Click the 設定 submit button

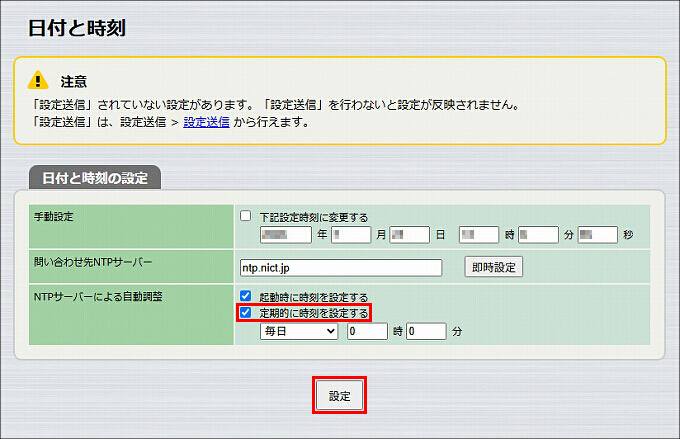(340, 395)
